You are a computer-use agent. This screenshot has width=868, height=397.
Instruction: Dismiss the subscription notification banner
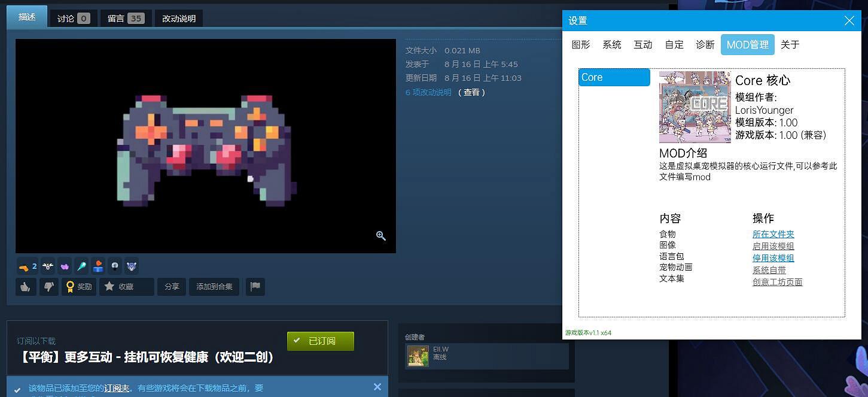(377, 387)
